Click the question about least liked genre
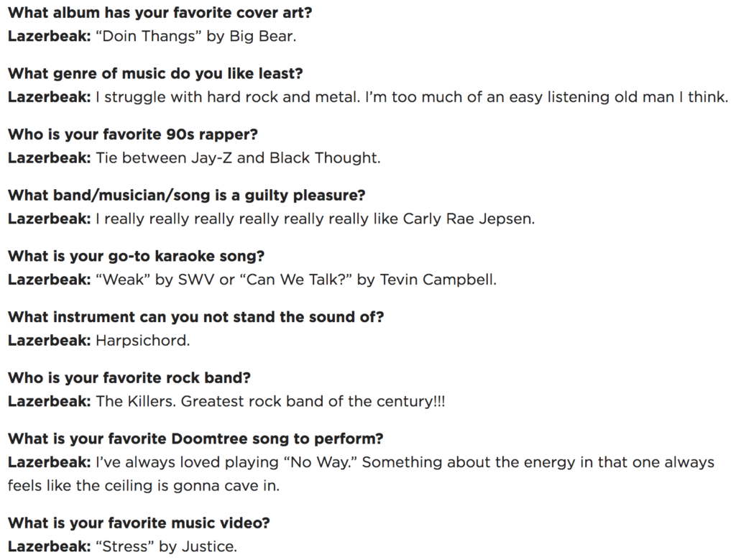The width and height of the screenshot is (736, 560). (155, 74)
